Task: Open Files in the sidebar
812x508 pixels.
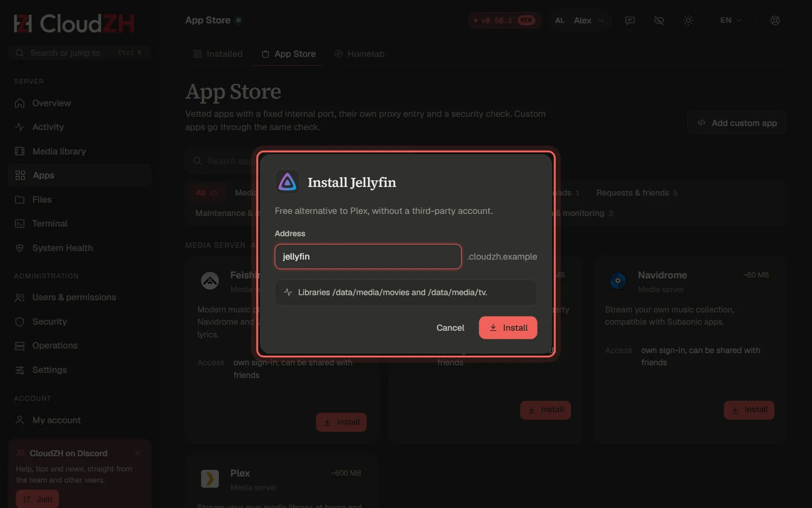Action: point(80,200)
